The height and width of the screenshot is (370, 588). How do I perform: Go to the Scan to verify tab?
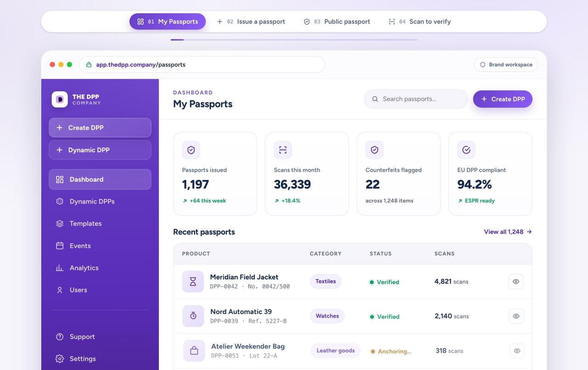[x=420, y=22]
